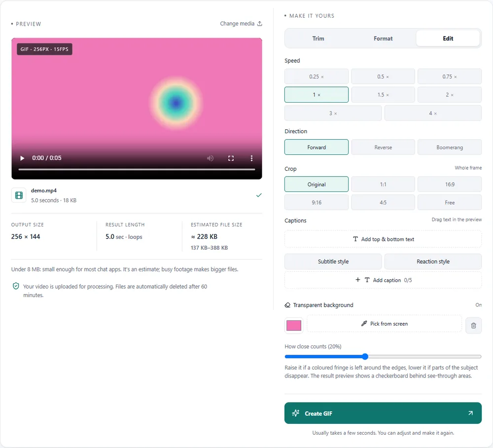Crop to 9:16 aspect ratio
The image size is (493, 448).
[x=317, y=203]
